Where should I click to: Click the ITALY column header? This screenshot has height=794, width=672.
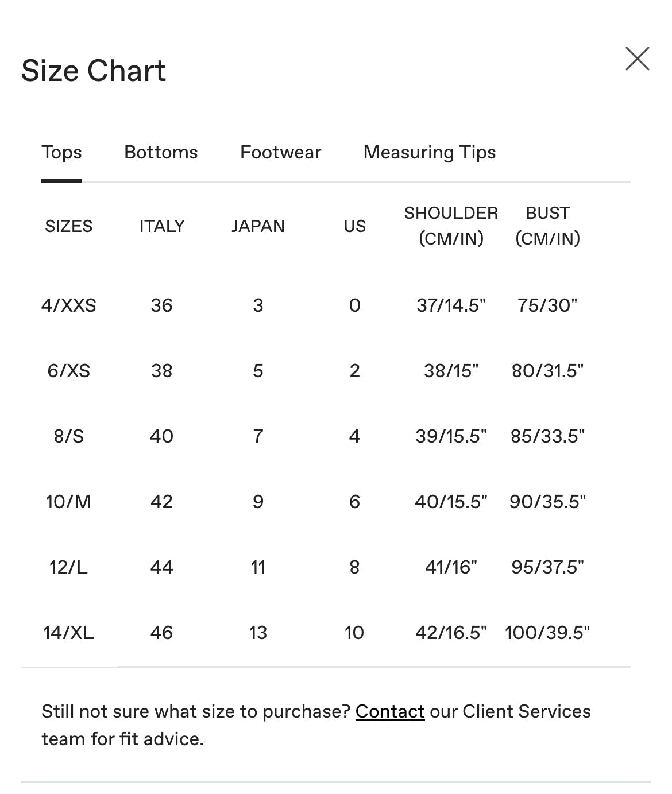tap(161, 226)
